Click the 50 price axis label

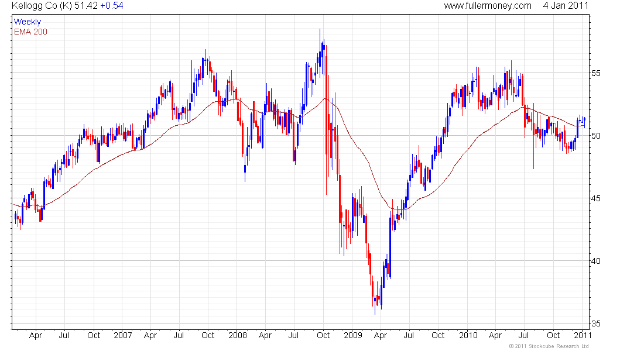(x=595, y=136)
